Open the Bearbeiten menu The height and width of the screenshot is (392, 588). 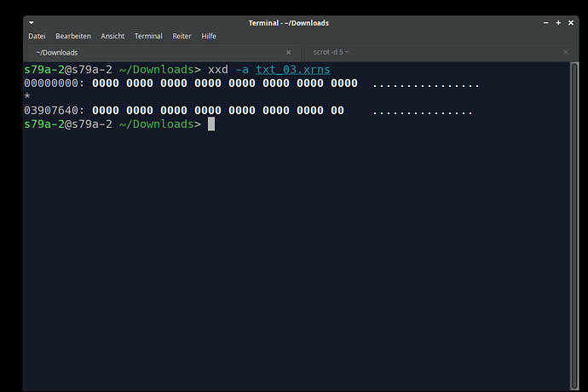73,37
